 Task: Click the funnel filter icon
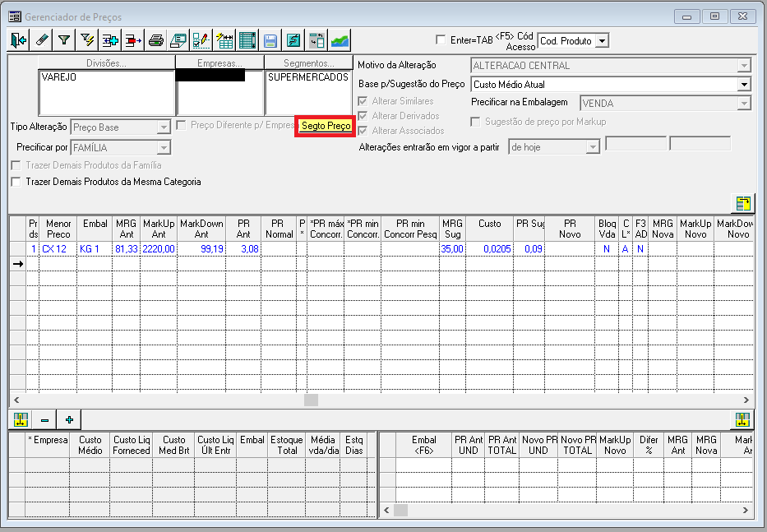tap(64, 40)
